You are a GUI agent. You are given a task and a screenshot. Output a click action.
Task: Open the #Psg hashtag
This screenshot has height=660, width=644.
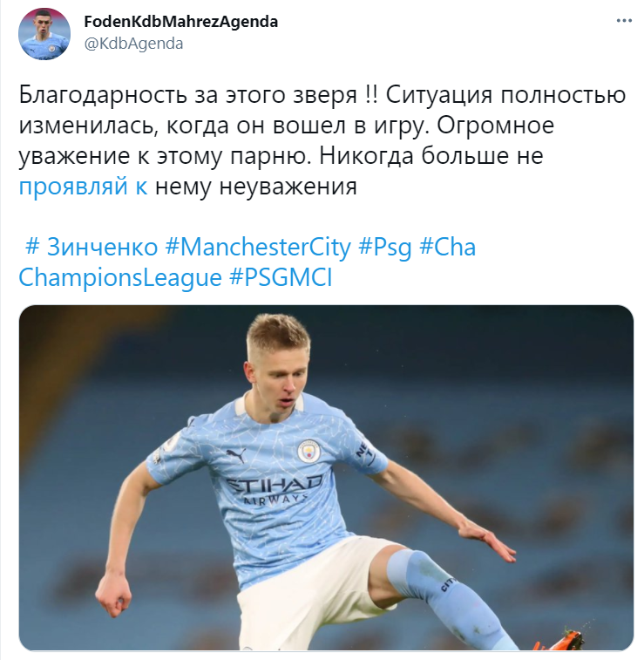tap(385, 247)
